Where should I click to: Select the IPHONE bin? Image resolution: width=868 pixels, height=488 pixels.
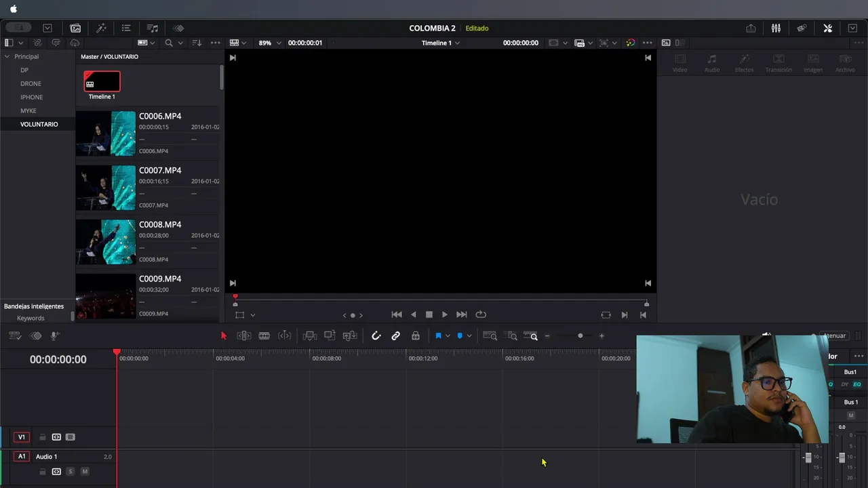click(31, 97)
